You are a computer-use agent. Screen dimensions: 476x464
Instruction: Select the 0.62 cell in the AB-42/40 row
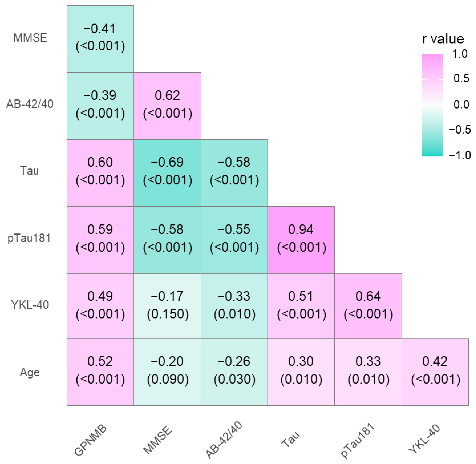167,106
